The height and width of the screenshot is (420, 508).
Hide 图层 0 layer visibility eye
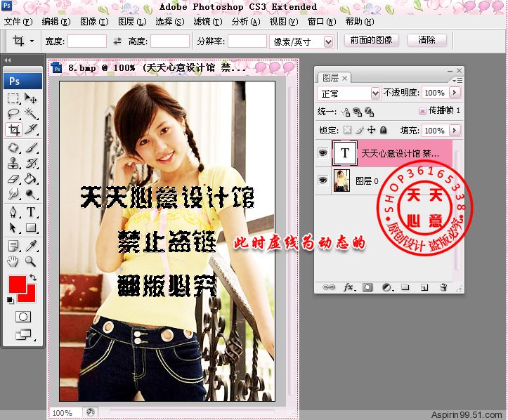click(323, 181)
